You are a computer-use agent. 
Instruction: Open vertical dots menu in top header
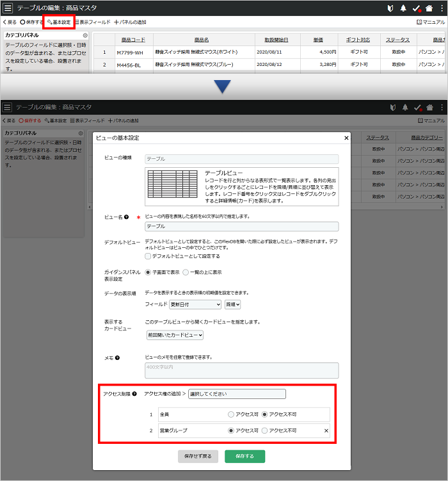442,8
